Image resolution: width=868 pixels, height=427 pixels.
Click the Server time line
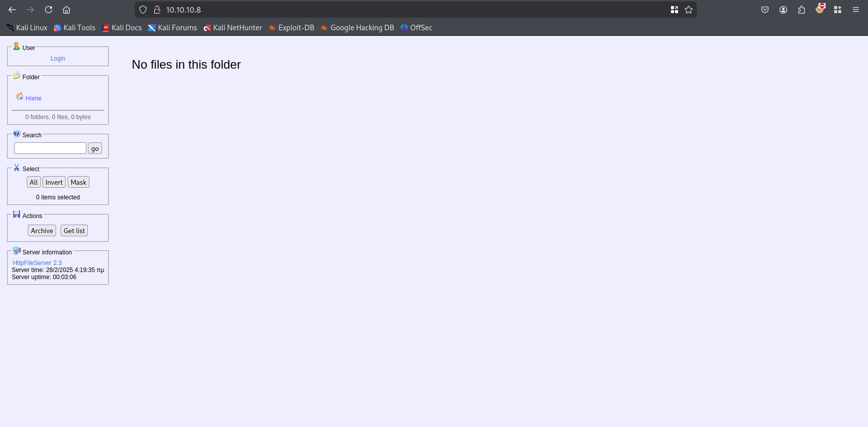pyautogui.click(x=58, y=270)
